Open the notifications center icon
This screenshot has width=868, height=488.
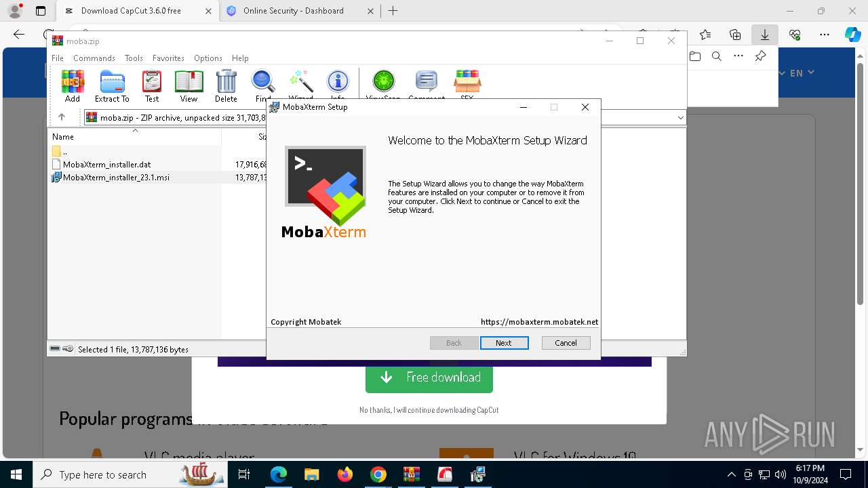tap(846, 474)
